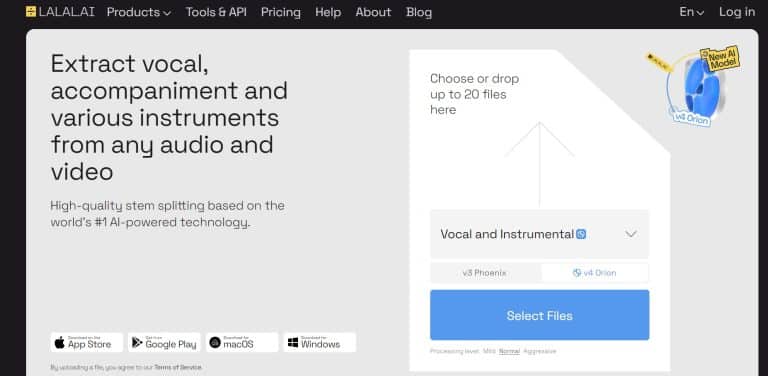Image resolution: width=768 pixels, height=376 pixels.
Task: Click the Windows download badge
Action: 319,342
